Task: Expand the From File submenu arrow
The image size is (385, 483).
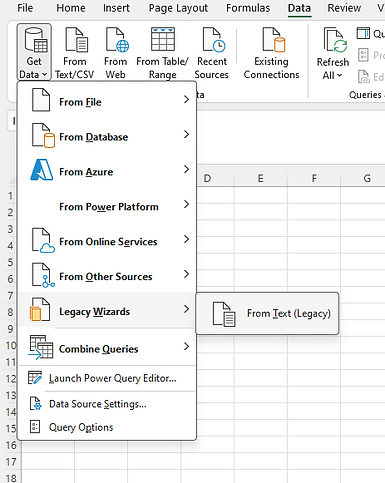Action: point(186,99)
